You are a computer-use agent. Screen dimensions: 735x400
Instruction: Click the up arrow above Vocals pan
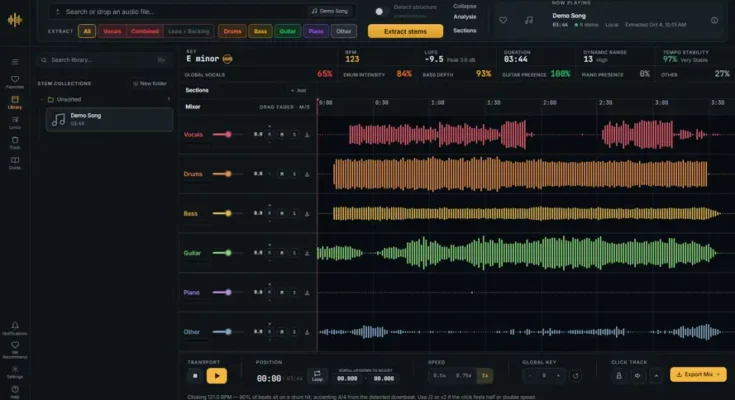(270, 126)
